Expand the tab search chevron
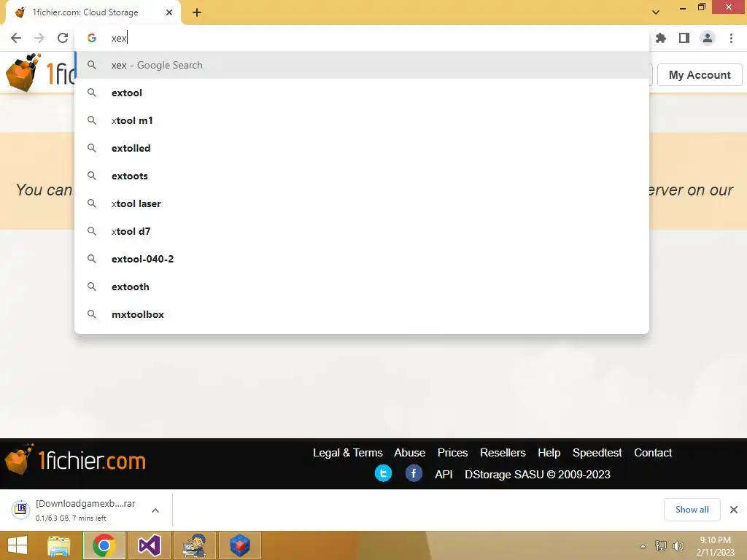 [656, 12]
